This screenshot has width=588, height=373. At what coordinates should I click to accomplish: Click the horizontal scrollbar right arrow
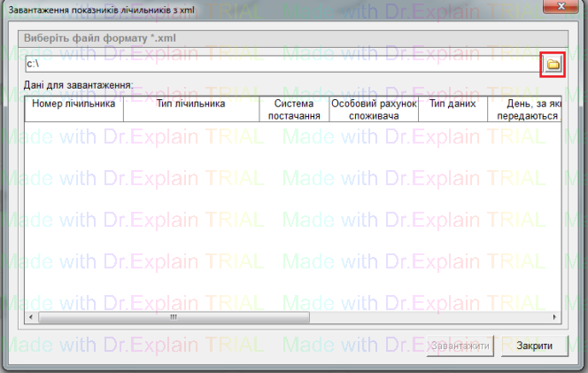click(x=557, y=315)
